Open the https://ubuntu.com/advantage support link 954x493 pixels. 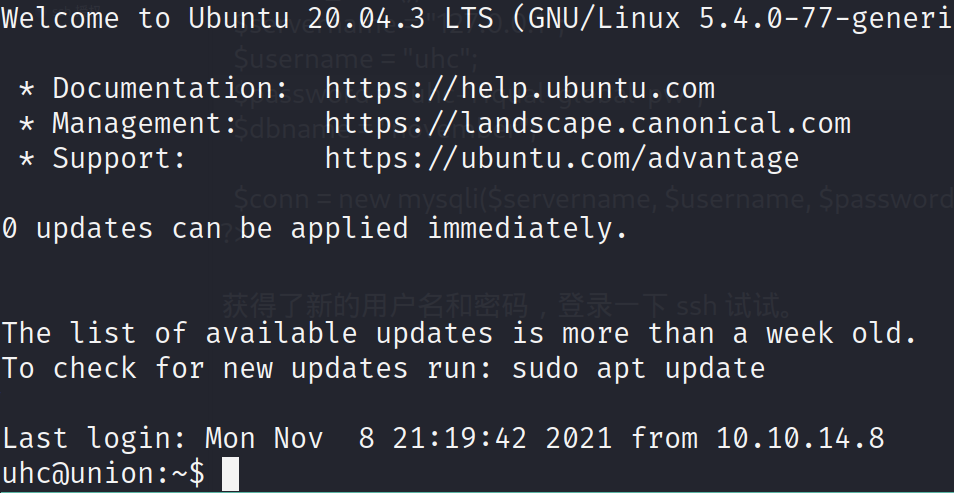coord(562,159)
